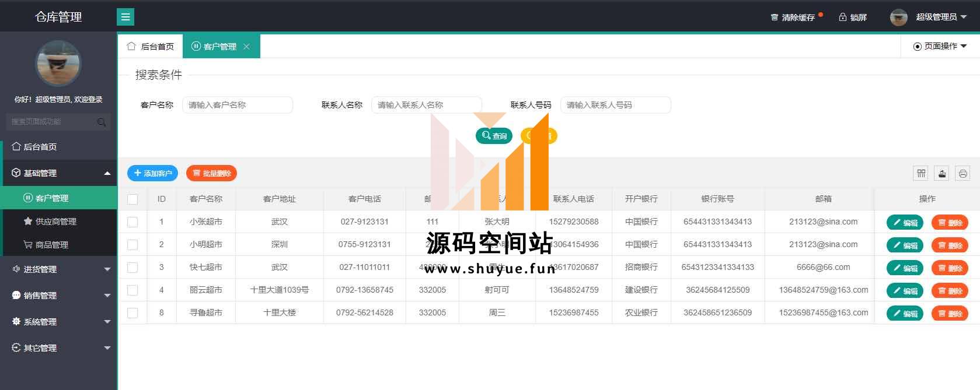Edit the 丽云超市 customer
Image resolution: width=980 pixels, height=390 pixels.
[x=905, y=290]
